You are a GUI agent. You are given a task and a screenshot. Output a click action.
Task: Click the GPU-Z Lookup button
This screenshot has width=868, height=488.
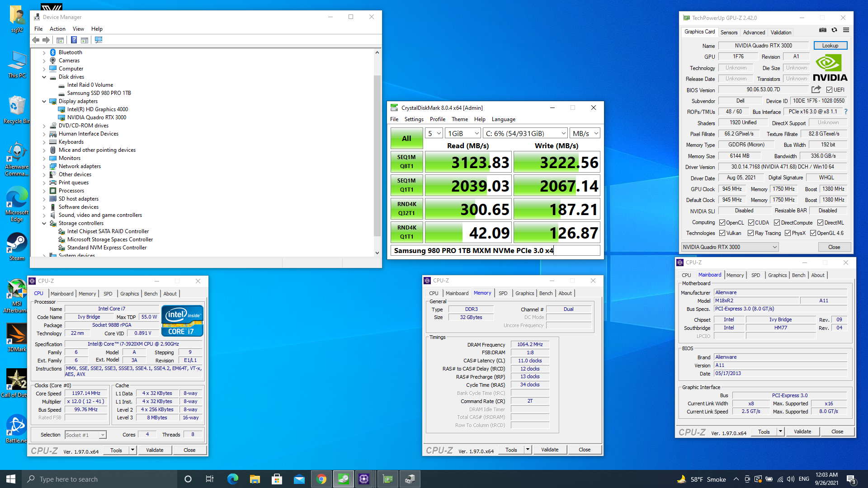pos(830,46)
